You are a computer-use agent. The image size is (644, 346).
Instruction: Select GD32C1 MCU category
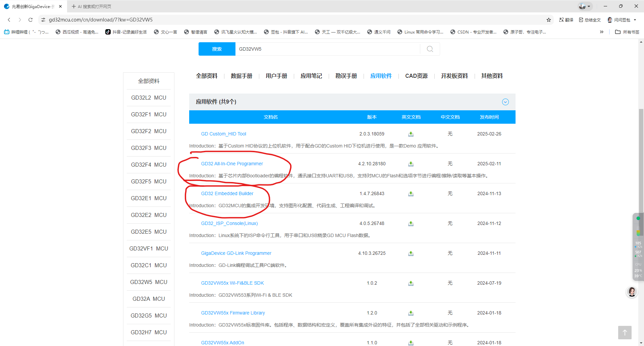(x=149, y=265)
